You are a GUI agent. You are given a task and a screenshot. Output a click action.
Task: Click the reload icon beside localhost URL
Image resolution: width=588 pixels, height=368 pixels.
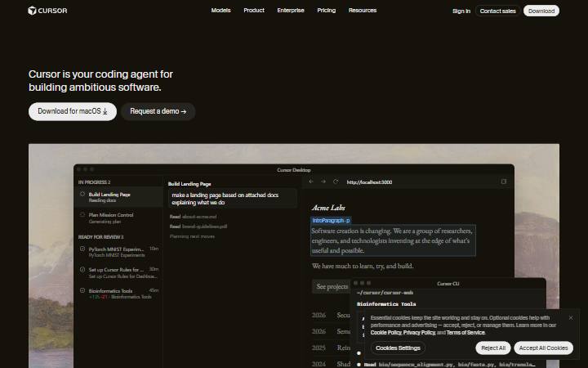[x=336, y=182]
